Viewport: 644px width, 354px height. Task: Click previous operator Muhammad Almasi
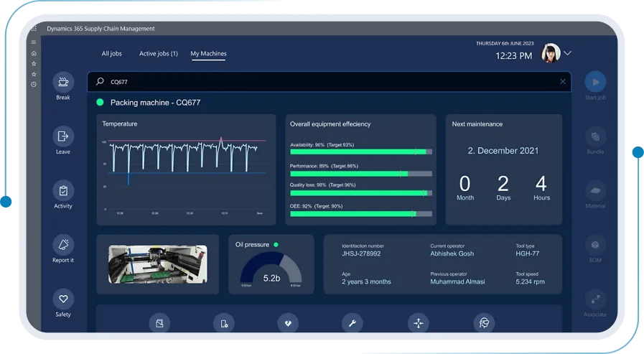[x=457, y=281]
